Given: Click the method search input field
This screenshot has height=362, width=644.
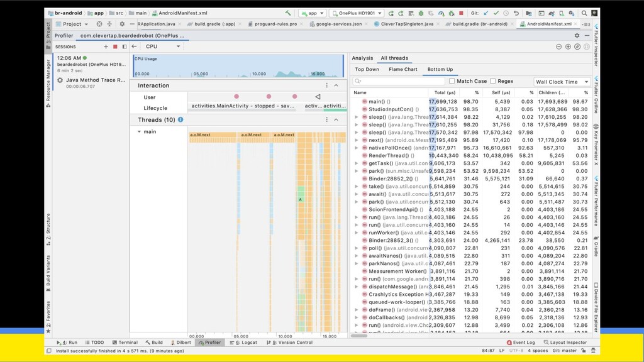Looking at the screenshot, I should [x=399, y=81].
